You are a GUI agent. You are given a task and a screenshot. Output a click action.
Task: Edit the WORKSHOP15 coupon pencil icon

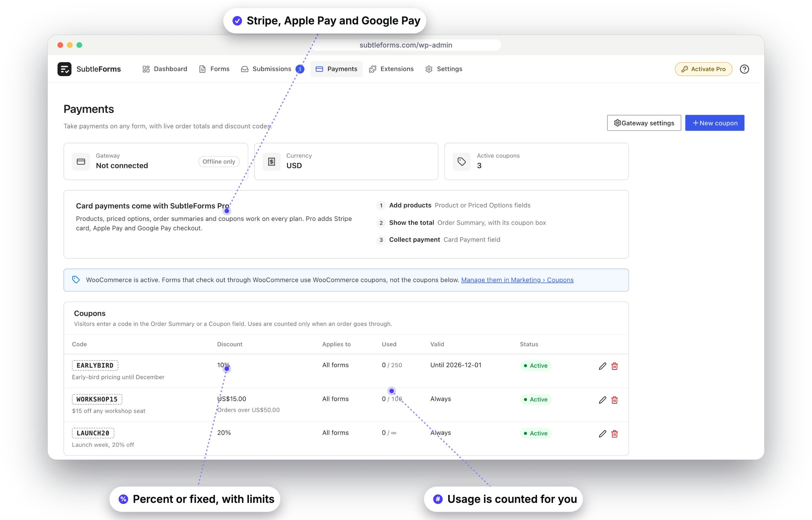(x=602, y=400)
